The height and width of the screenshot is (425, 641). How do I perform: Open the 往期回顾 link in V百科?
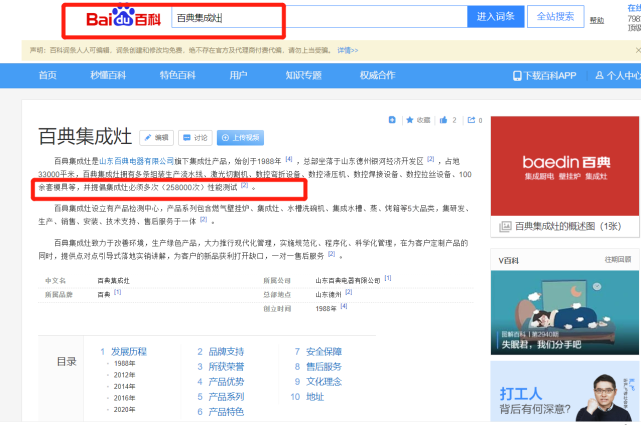pyautogui.click(x=618, y=259)
